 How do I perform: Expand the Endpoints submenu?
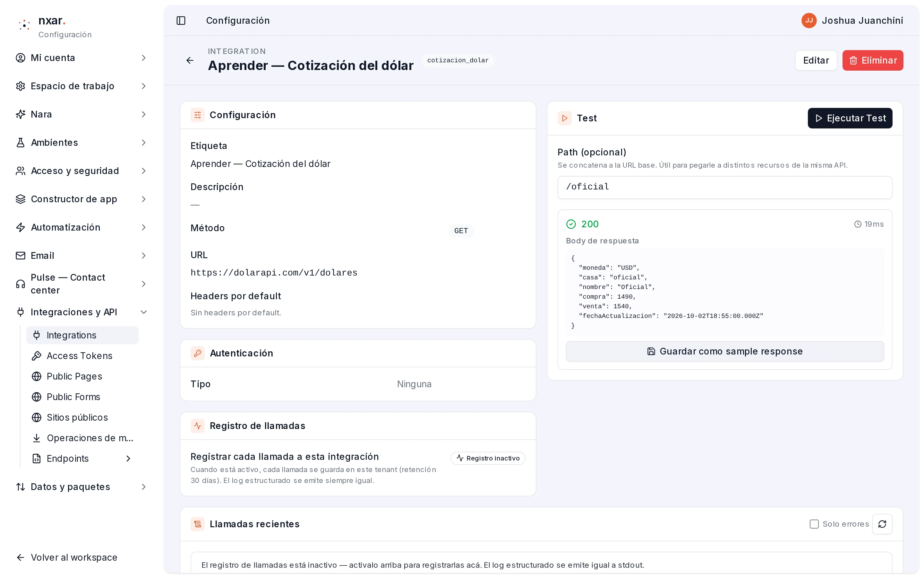tap(82, 459)
